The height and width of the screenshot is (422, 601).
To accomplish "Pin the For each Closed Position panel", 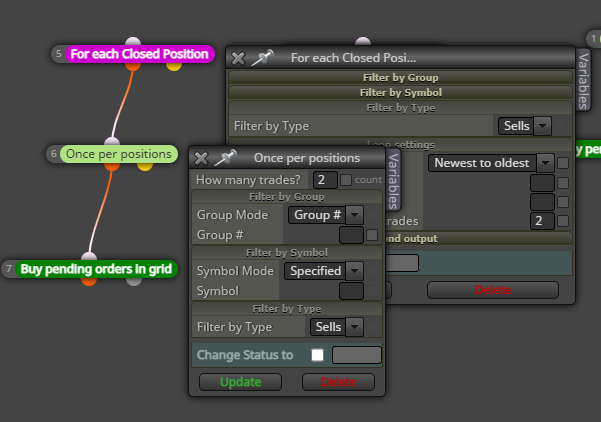I will pos(263,58).
